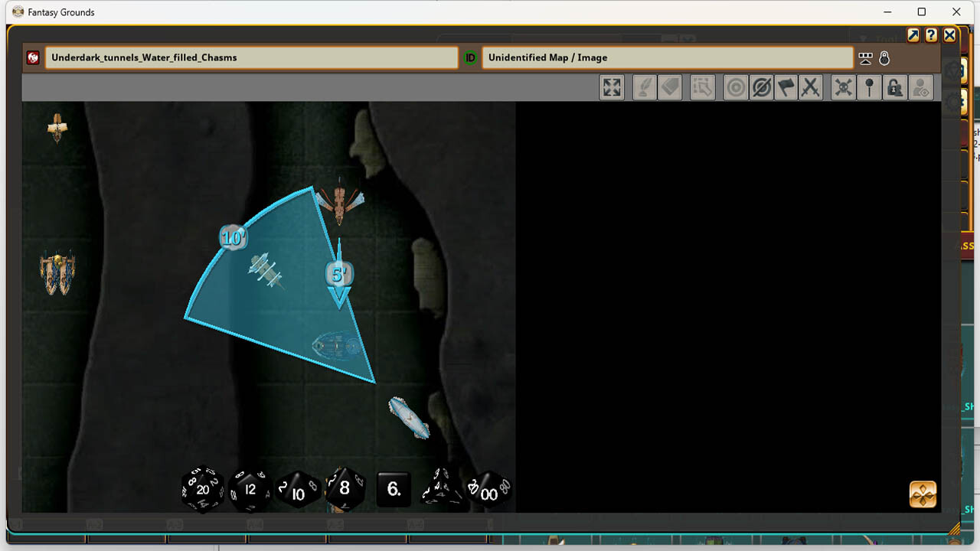Activate the targeting reticle tool
This screenshot has height=551, width=980.
coord(736,87)
